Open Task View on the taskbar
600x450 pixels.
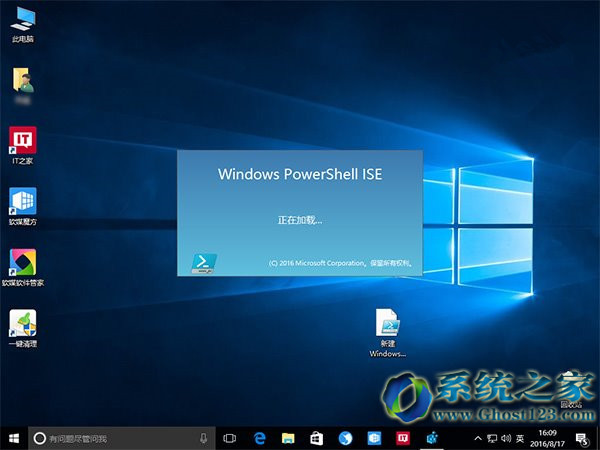click(x=230, y=438)
